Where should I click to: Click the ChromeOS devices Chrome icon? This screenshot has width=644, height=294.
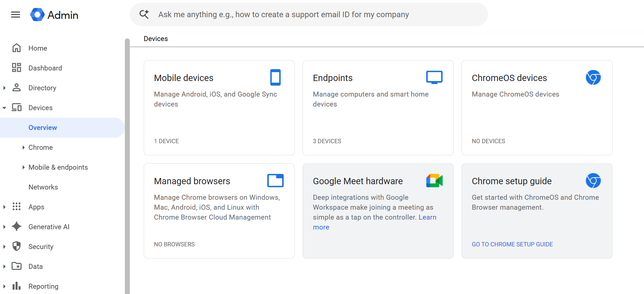point(593,77)
